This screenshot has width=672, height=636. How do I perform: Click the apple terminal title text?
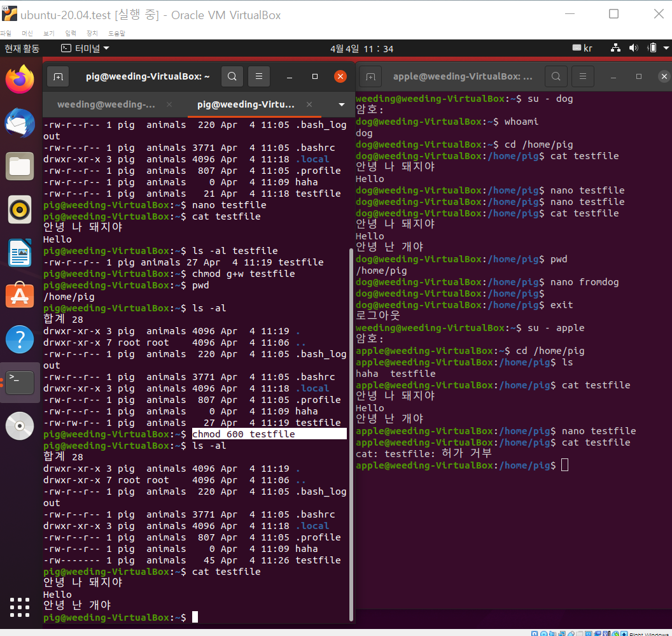click(x=463, y=76)
